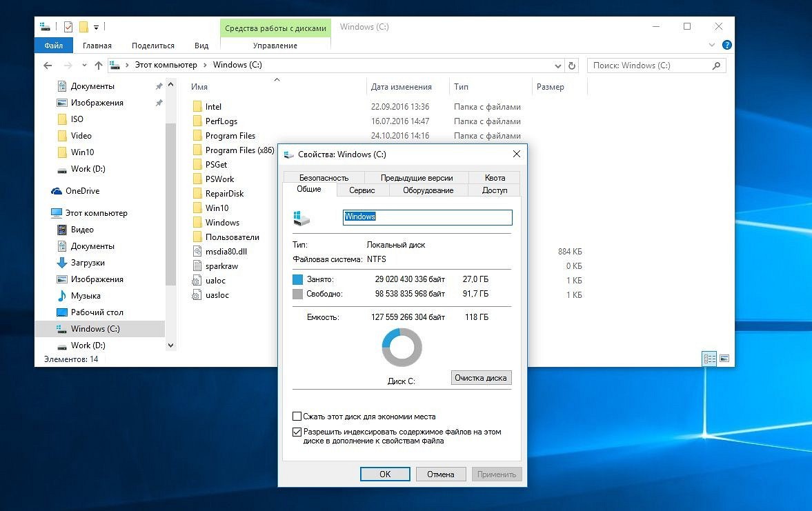Enable Сжать этот диск checkbox
This screenshot has height=511, width=812.
(x=297, y=417)
